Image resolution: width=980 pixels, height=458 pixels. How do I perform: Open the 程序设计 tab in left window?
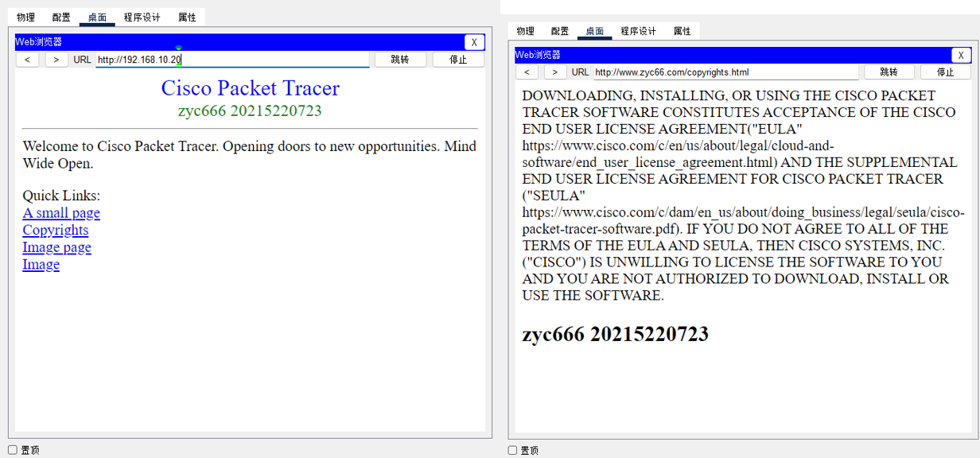click(142, 17)
